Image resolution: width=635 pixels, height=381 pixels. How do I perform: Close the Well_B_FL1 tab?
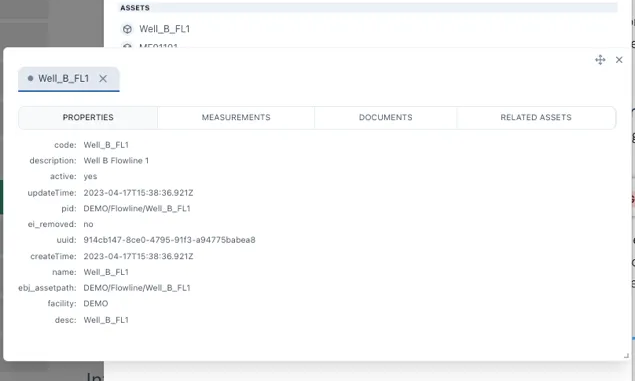(x=103, y=79)
